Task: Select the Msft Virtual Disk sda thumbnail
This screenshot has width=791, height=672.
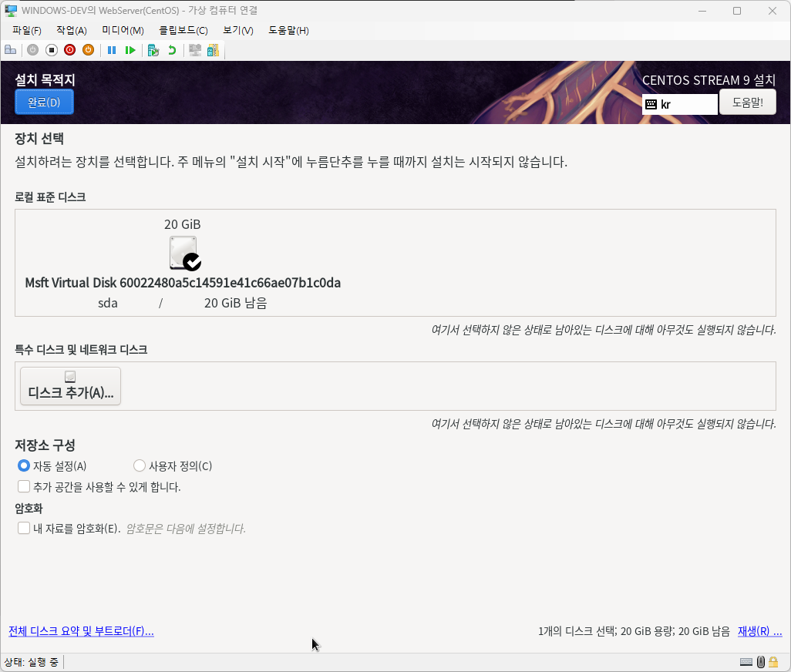Action: tap(183, 253)
